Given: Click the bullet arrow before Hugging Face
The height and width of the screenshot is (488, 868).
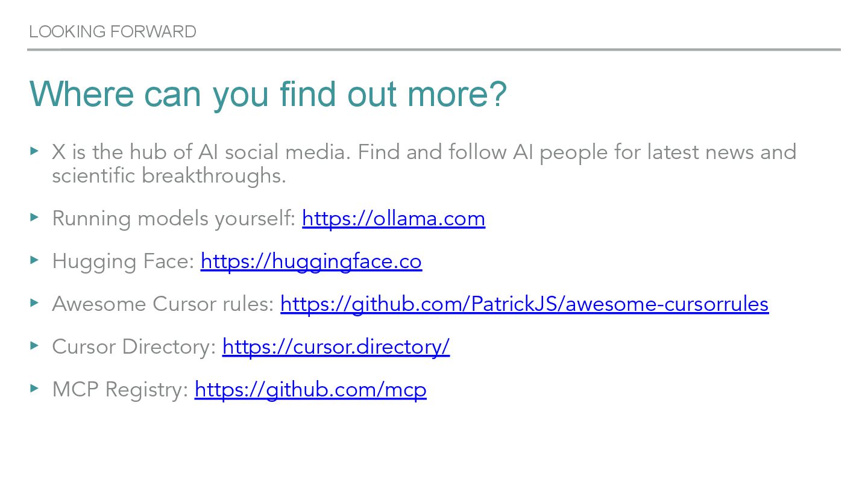Looking at the screenshot, I should [34, 259].
